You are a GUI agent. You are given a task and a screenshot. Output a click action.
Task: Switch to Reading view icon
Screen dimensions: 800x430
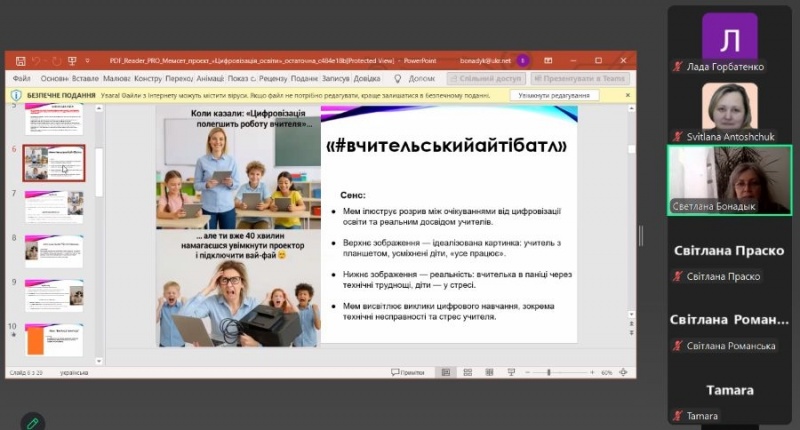pyautogui.click(x=489, y=372)
